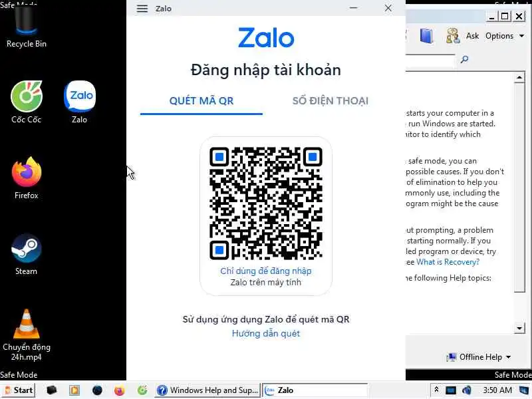Minimize the Zalo window

click(x=354, y=8)
